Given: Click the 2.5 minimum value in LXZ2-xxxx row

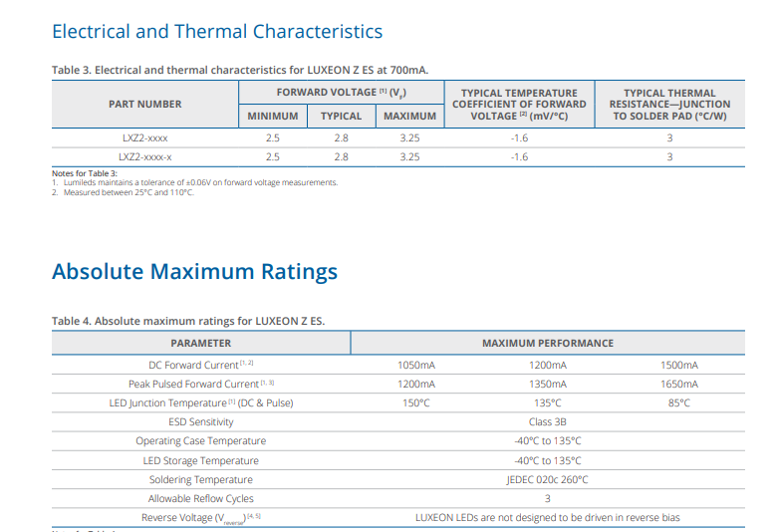Looking at the screenshot, I should [273, 137].
